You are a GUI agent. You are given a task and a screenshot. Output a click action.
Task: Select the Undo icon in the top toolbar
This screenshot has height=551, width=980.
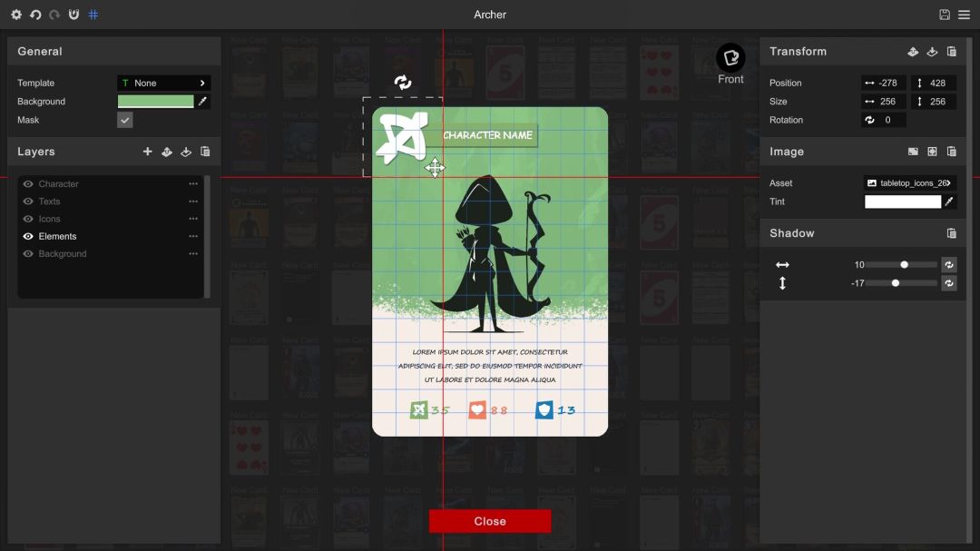36,15
